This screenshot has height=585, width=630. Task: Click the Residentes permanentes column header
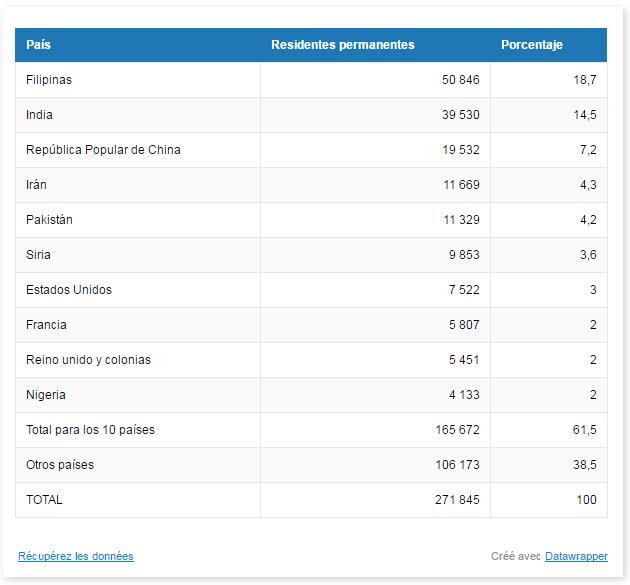[x=342, y=45]
